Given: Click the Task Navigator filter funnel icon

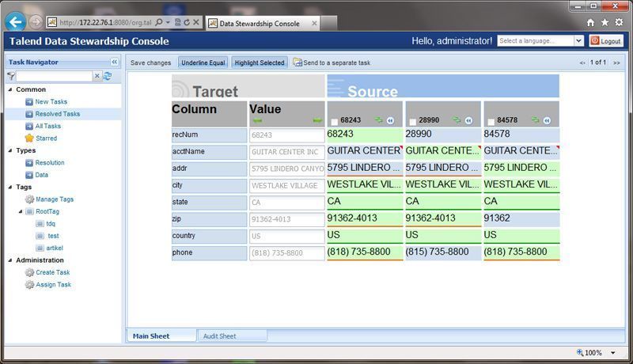Looking at the screenshot, I should (x=11, y=76).
